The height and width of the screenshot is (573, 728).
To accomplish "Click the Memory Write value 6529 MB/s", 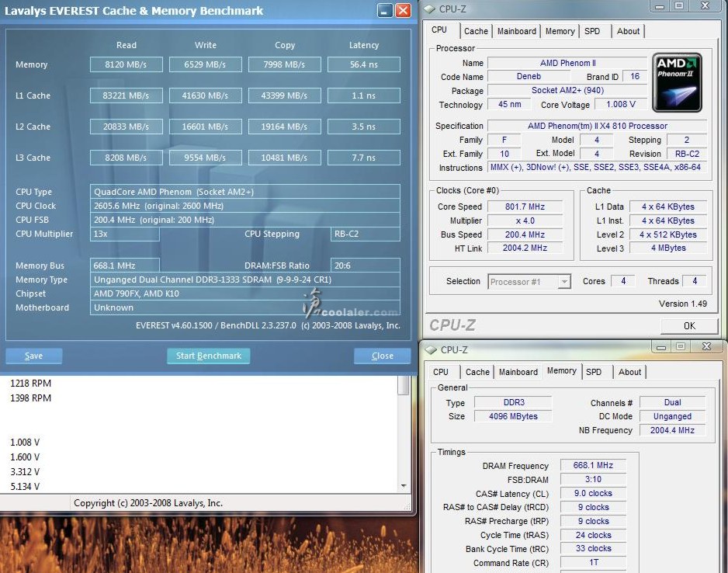I will pyautogui.click(x=205, y=64).
